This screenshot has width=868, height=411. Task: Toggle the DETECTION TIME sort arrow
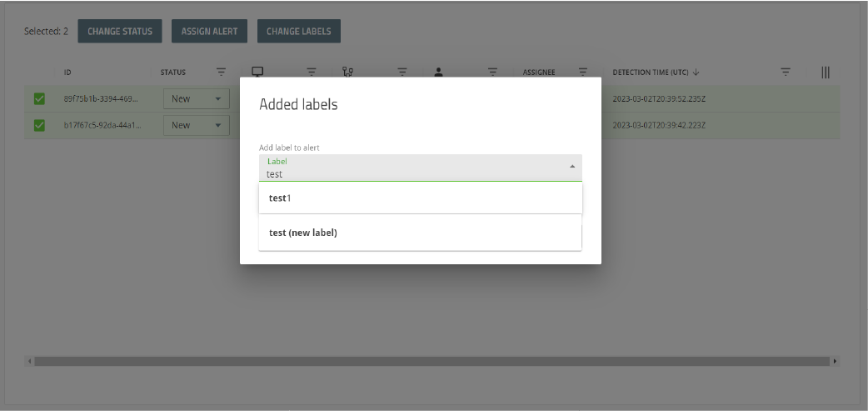[x=696, y=72]
